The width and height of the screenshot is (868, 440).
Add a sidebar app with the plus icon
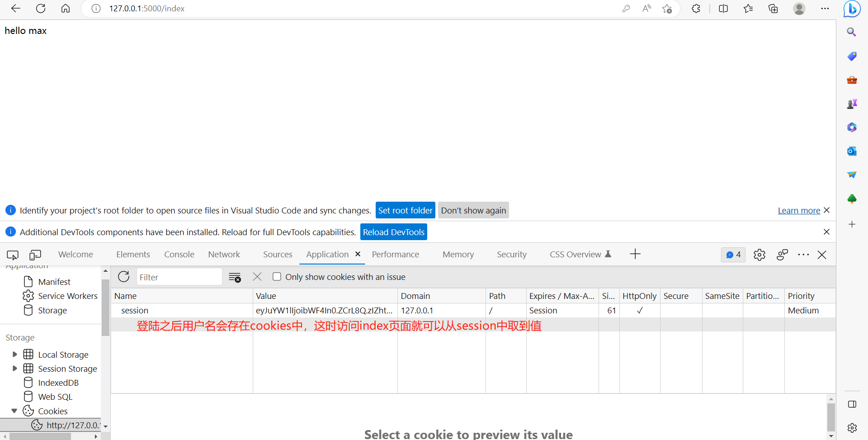852,224
